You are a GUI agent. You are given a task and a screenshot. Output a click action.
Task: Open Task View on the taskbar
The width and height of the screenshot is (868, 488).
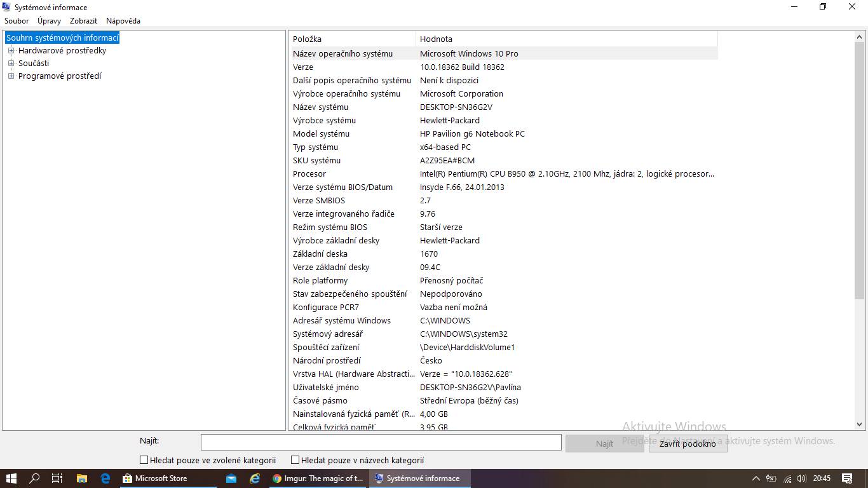coord(57,478)
